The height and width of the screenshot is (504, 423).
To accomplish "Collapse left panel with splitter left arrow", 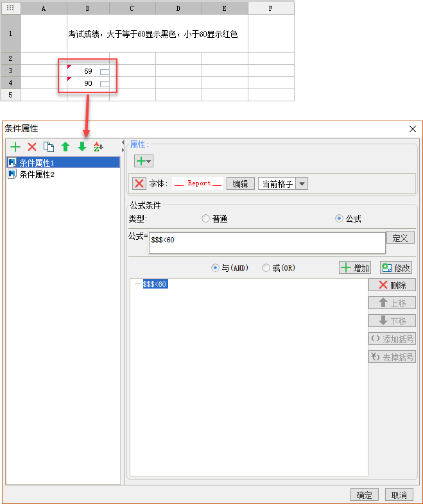I will tap(123, 142).
